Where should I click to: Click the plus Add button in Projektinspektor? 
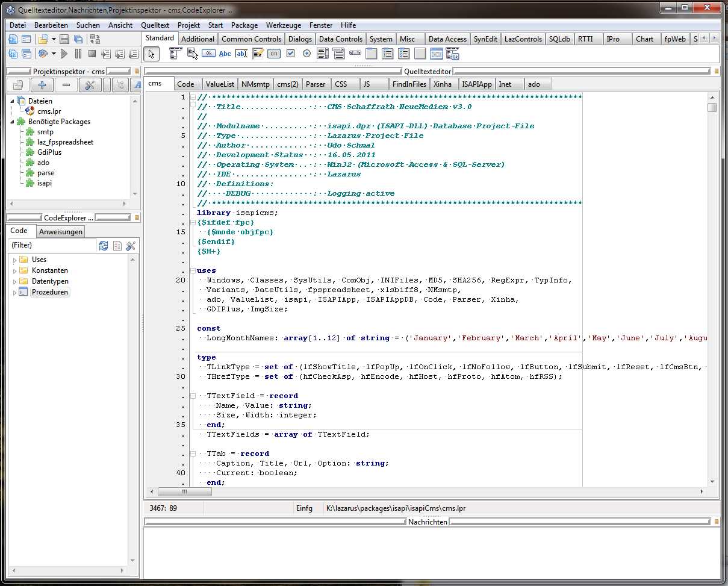click(x=42, y=86)
